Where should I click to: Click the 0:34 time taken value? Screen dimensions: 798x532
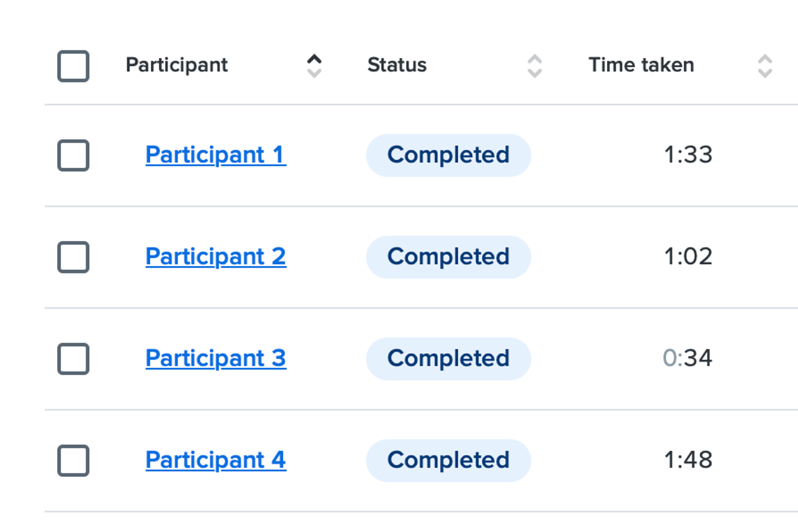pyautogui.click(x=687, y=358)
